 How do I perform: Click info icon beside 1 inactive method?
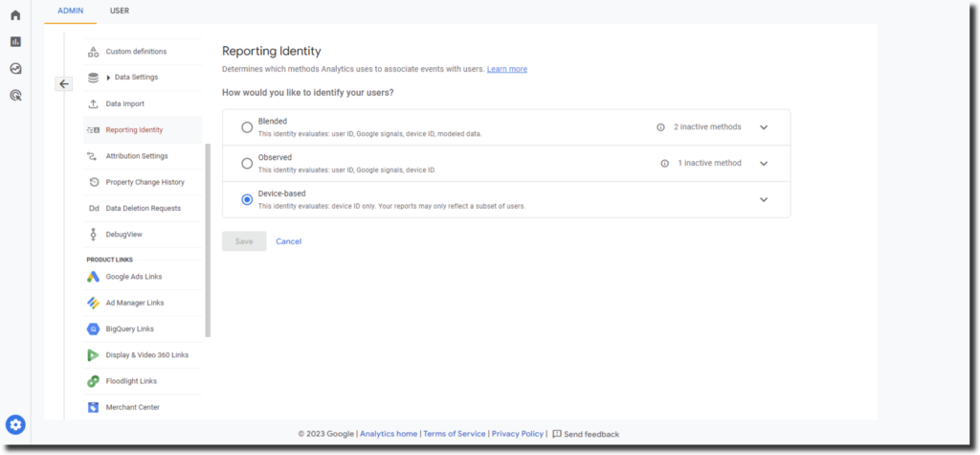[665, 163]
